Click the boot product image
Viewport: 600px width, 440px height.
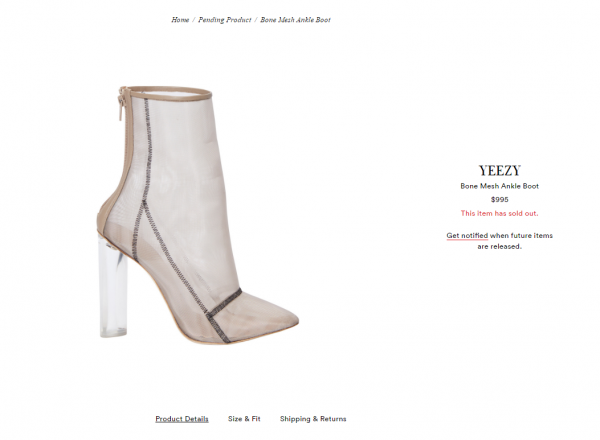(x=197, y=215)
